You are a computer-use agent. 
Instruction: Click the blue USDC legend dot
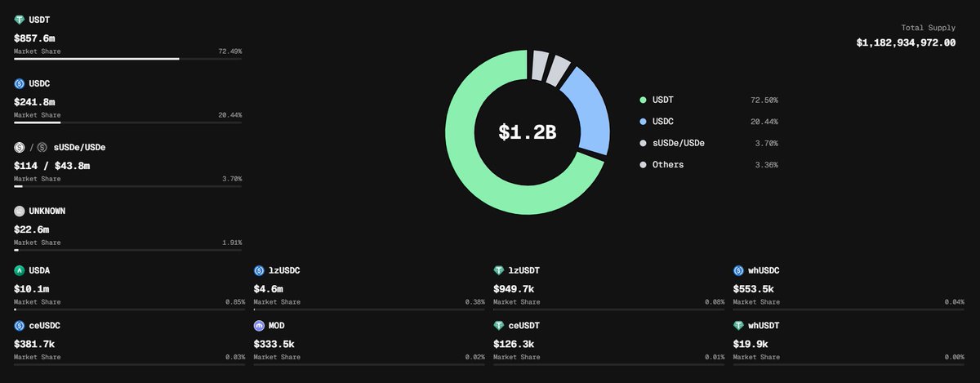[644, 122]
